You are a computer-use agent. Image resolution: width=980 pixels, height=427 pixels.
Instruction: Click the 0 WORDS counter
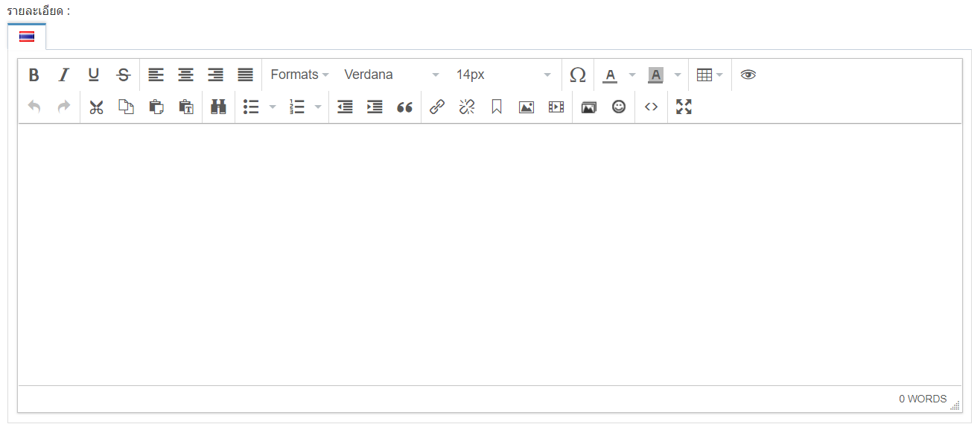click(x=923, y=399)
